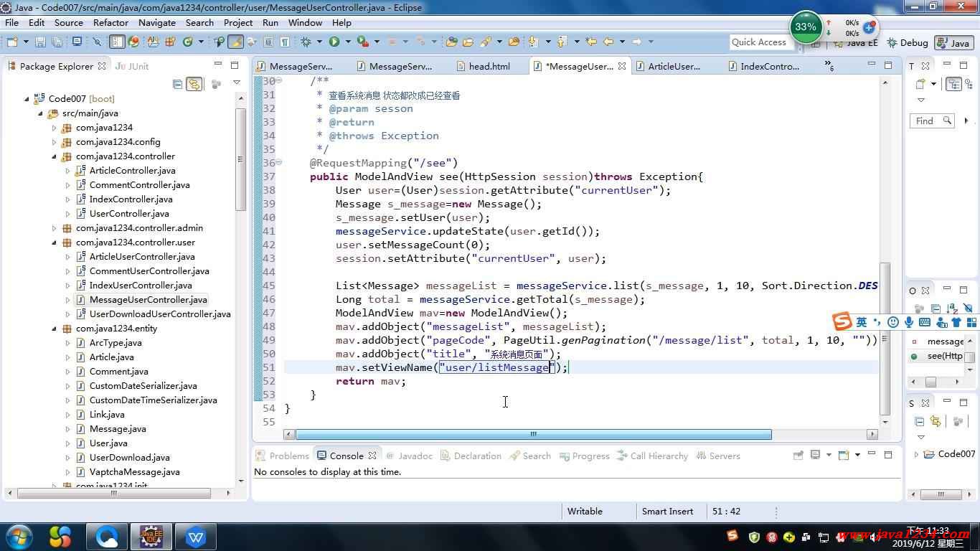Click the Show Whitespace Characters pilcrow icon
The height and width of the screenshot is (551, 980).
(285, 42)
